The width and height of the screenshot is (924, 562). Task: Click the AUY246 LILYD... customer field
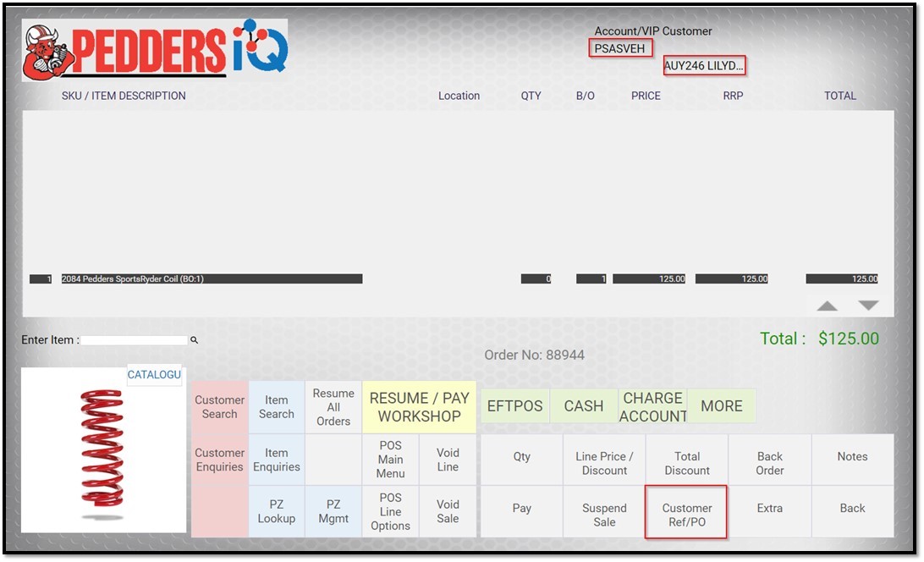point(704,65)
